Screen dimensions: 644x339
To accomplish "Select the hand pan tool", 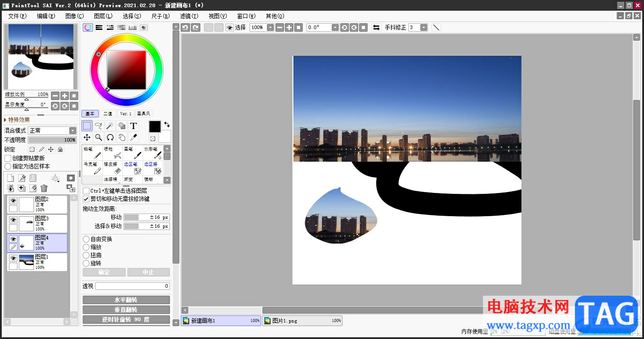I will (122, 137).
